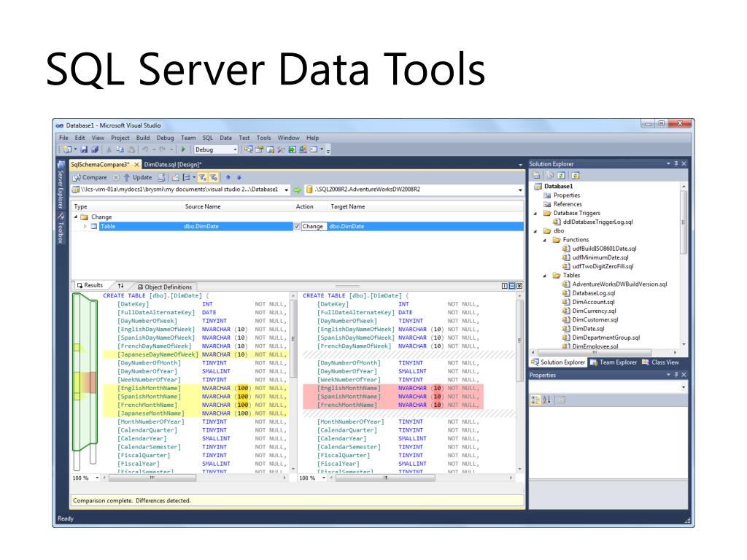Open the Data menu
This screenshot has height=560, width=747.
point(226,138)
